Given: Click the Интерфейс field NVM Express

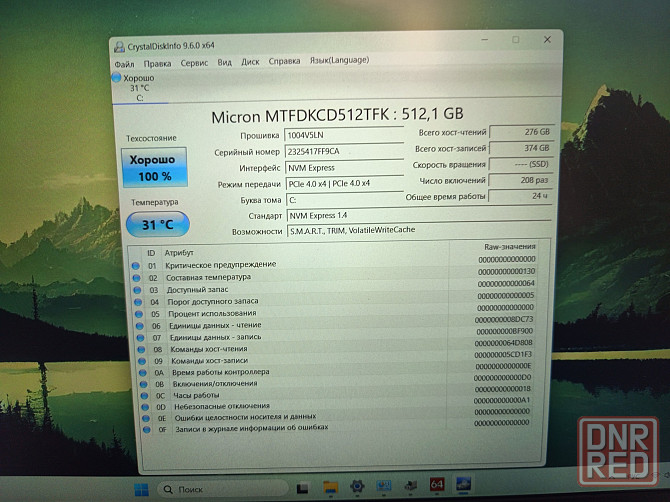Looking at the screenshot, I should [x=344, y=167].
